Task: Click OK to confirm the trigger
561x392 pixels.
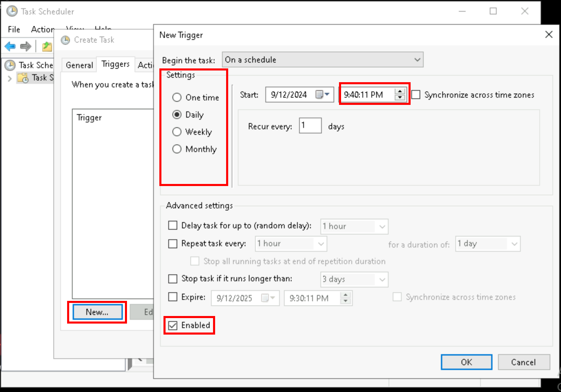Action: click(x=466, y=362)
